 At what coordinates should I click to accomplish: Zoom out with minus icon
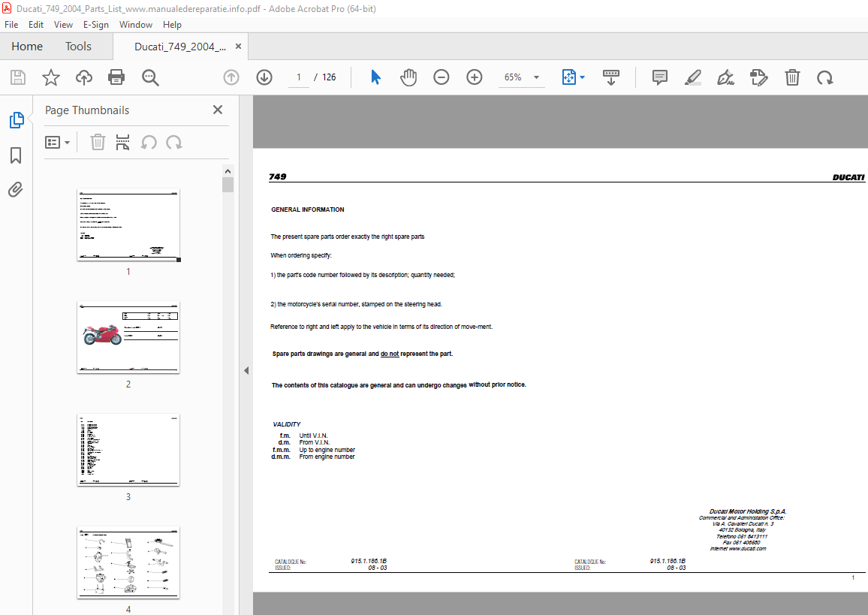tap(442, 77)
